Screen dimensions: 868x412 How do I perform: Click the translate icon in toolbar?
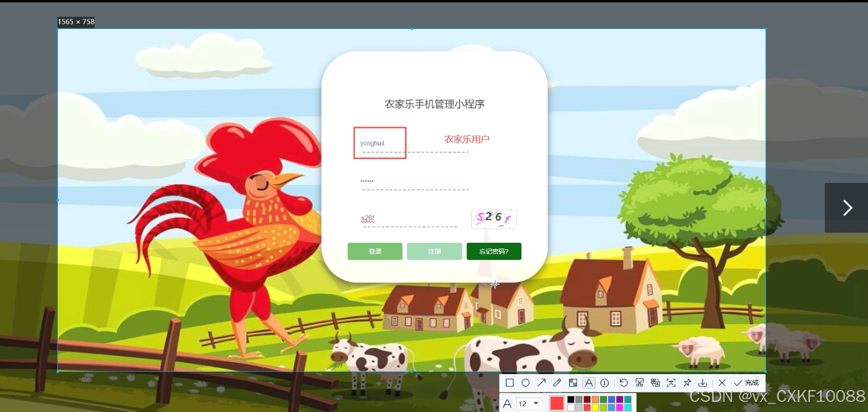(655, 383)
